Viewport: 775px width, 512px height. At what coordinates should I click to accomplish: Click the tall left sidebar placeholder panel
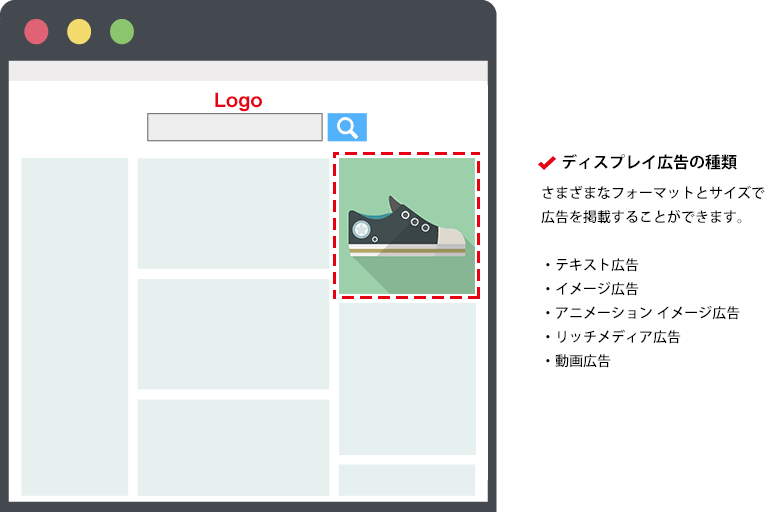click(75, 326)
